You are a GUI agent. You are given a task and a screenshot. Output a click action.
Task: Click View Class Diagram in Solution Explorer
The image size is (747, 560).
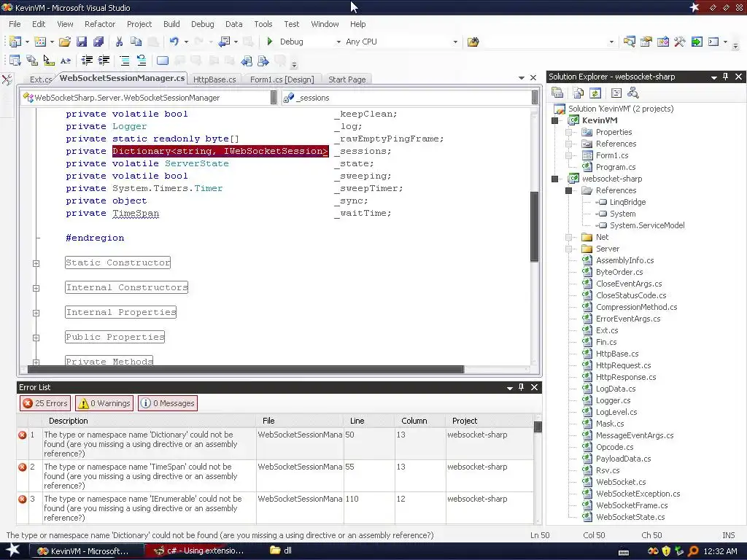pyautogui.click(x=632, y=93)
